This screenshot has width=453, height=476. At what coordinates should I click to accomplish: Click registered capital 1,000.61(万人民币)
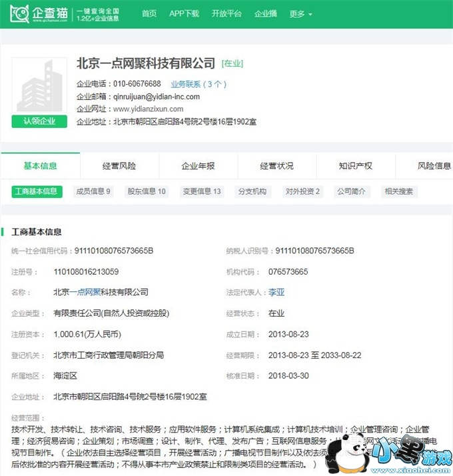[87, 334]
